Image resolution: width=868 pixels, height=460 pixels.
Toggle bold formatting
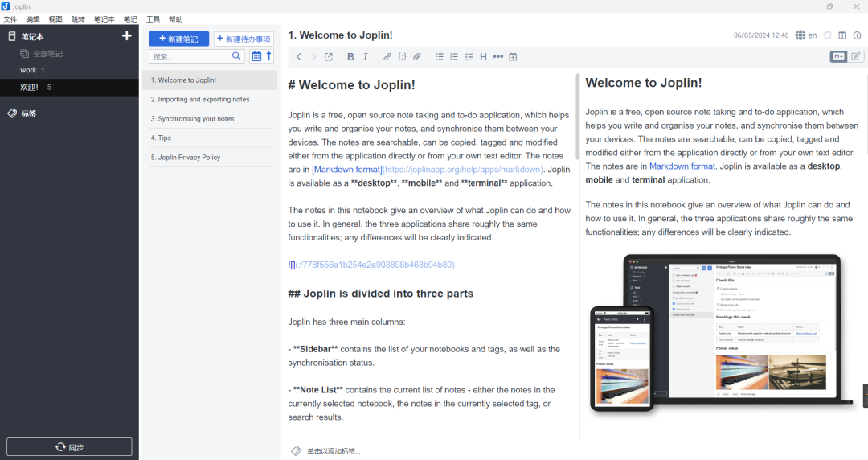[x=350, y=56]
